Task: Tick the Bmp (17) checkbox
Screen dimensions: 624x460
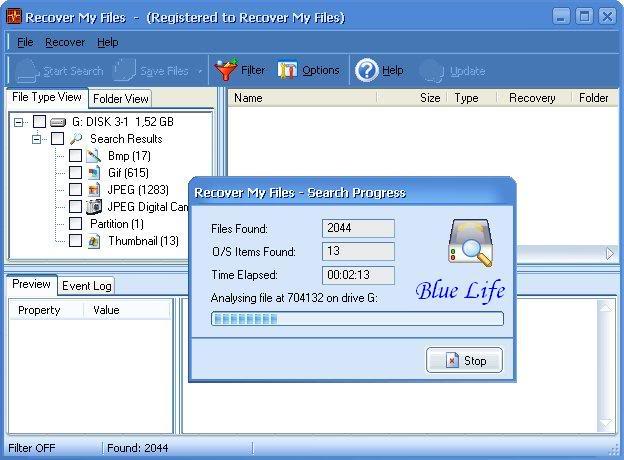Action: [x=75, y=155]
